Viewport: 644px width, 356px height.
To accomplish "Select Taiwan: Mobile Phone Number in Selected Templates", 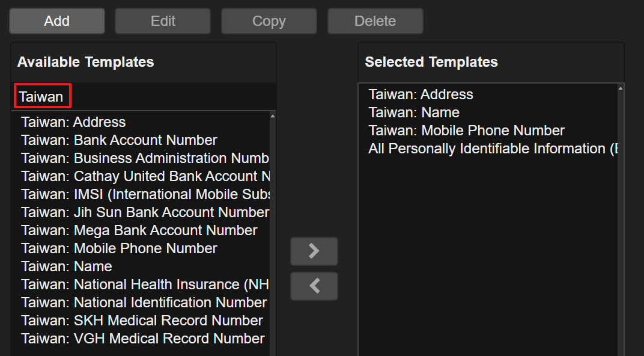I will click(x=466, y=130).
